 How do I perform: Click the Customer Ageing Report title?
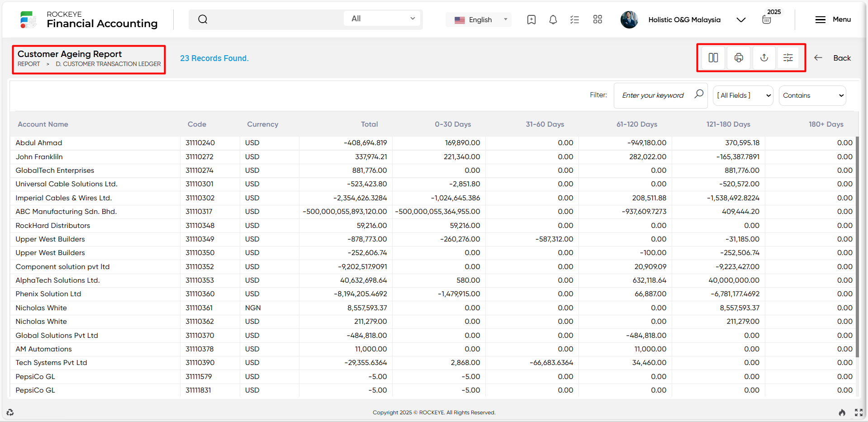[x=70, y=54]
